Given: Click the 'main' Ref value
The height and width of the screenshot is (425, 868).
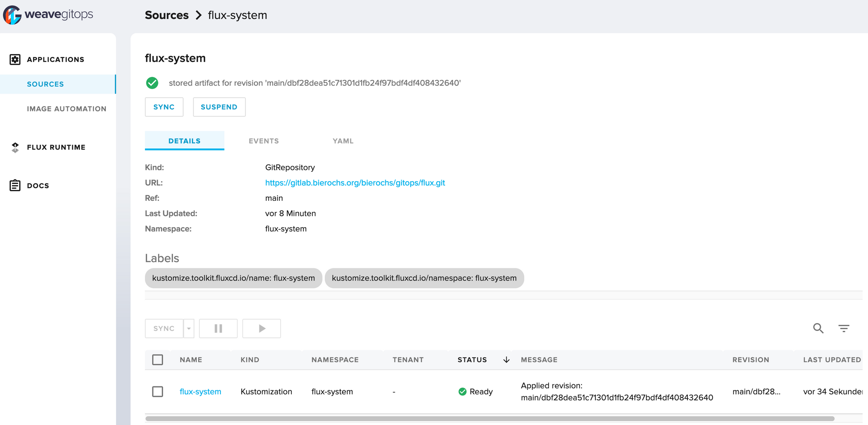Looking at the screenshot, I should (274, 198).
